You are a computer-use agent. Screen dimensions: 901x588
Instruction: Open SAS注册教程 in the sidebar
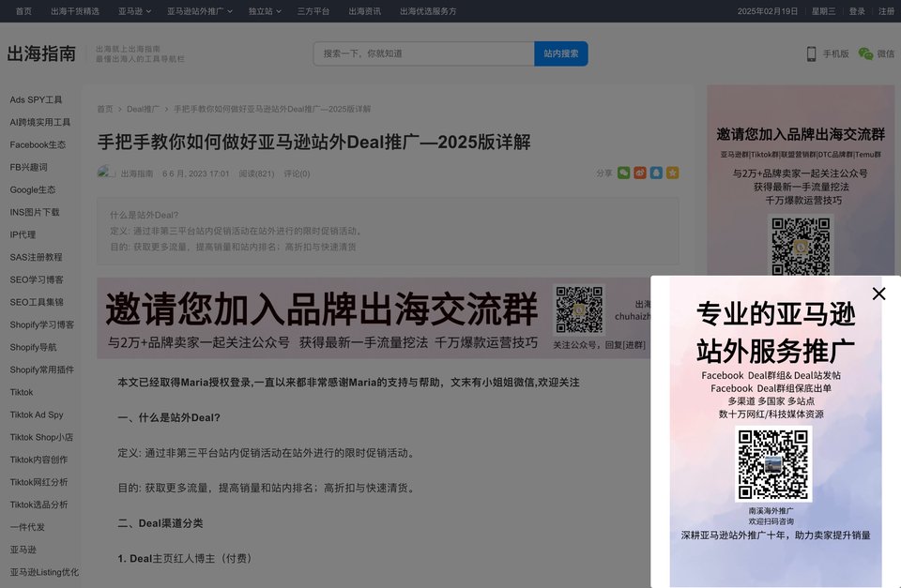36,257
